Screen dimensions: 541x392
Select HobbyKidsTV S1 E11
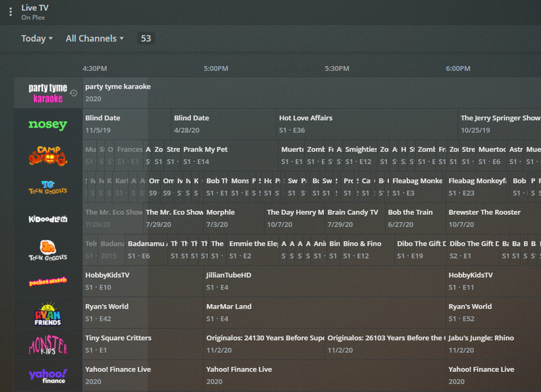point(493,281)
